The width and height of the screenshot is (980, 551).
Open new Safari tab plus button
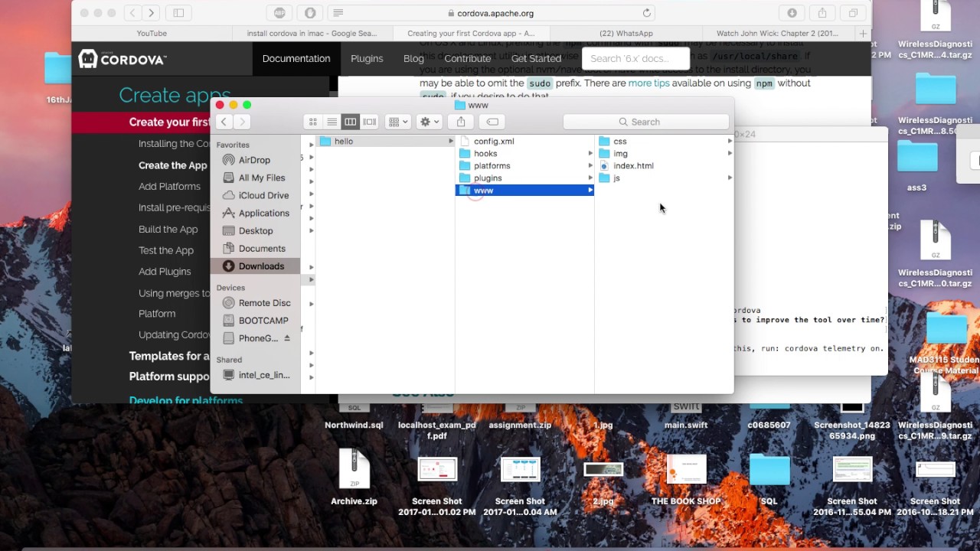(x=863, y=34)
